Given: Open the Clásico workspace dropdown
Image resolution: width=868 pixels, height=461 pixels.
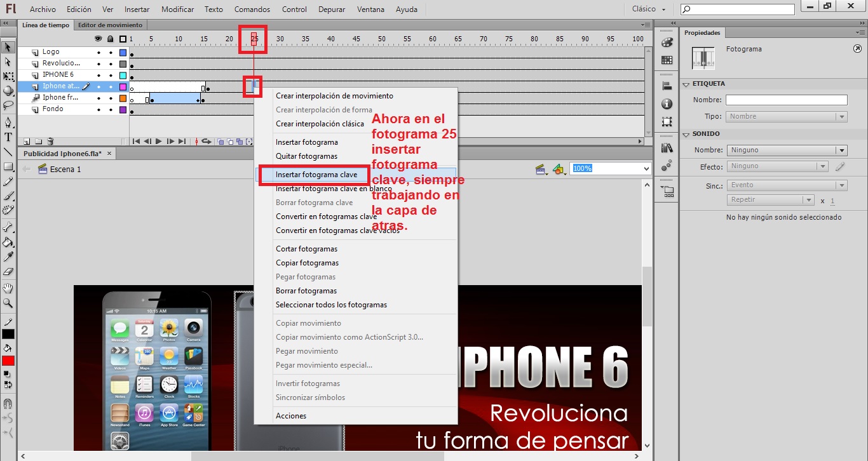Looking at the screenshot, I should click(649, 10).
